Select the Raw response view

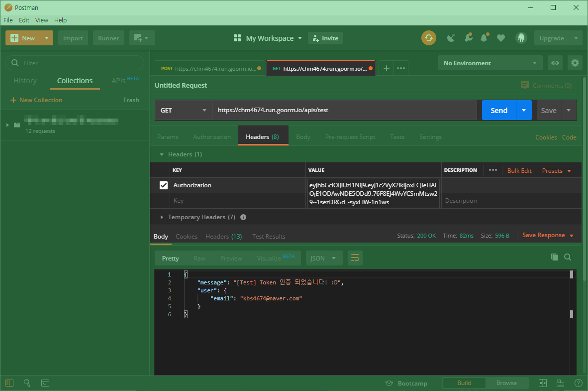tap(199, 259)
